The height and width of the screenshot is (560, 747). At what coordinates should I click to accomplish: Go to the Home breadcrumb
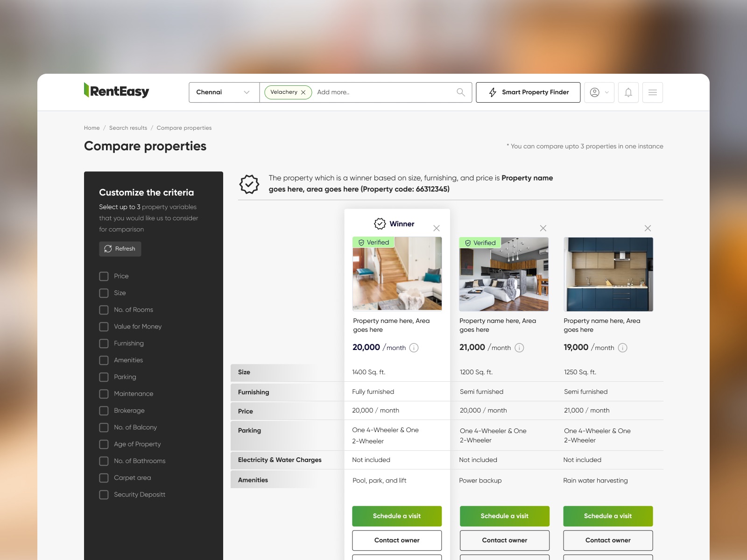tap(92, 128)
